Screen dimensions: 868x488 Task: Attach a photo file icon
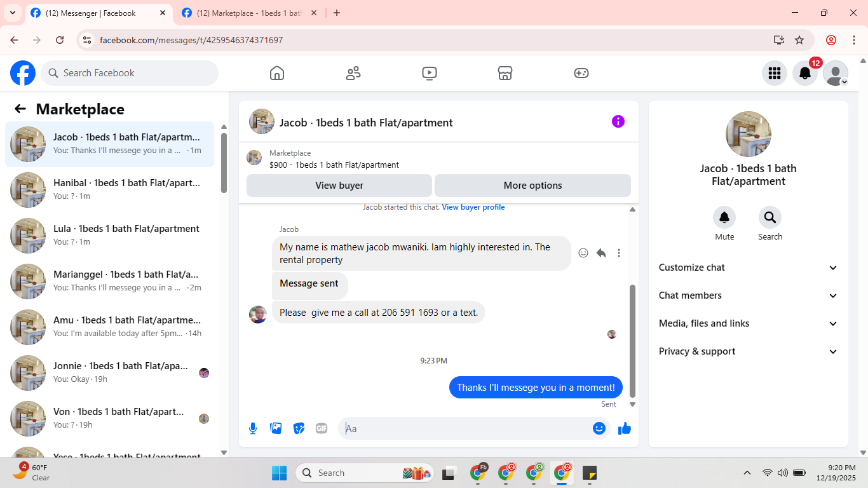point(276,428)
